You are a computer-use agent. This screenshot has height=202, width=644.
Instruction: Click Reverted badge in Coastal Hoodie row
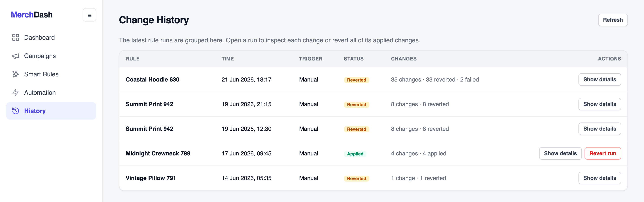coord(356,80)
